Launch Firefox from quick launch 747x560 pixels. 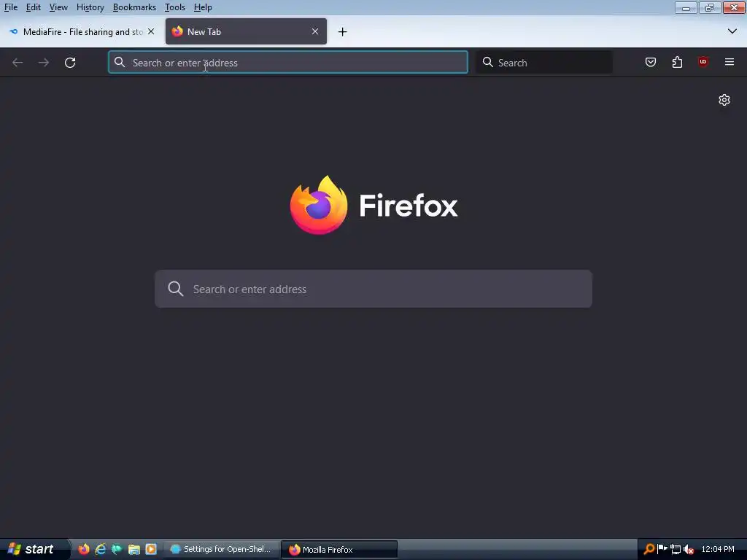pos(83,549)
